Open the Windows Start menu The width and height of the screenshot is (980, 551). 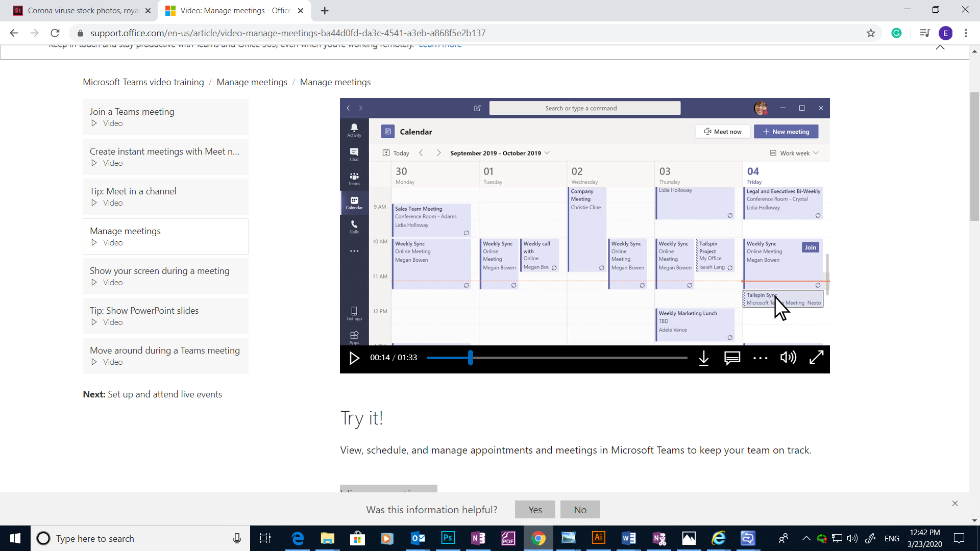coord(15,538)
